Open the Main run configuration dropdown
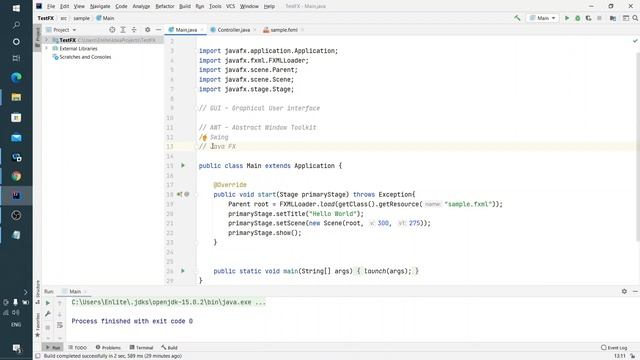 point(543,18)
